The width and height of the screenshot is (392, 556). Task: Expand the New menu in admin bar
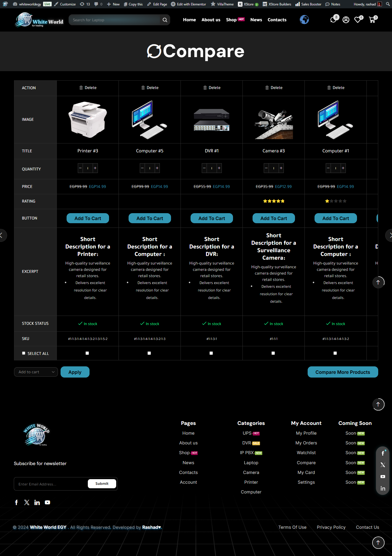tap(113, 4)
